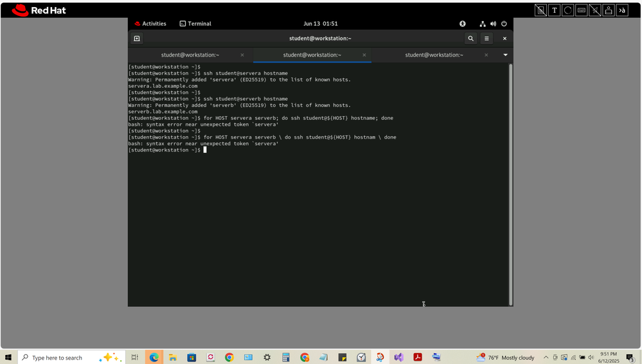Open the Terminal application menu in top bar
Image resolution: width=642 pixels, height=364 pixels.
(195, 24)
